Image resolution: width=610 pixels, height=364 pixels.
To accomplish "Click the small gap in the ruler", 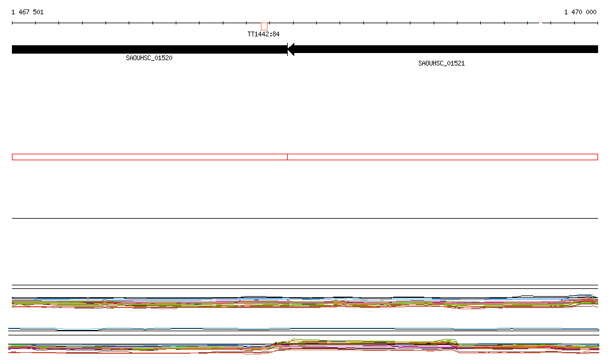I will [x=540, y=23].
